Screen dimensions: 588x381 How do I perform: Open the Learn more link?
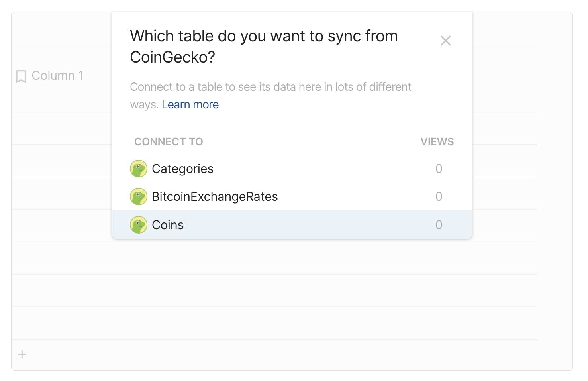point(190,104)
